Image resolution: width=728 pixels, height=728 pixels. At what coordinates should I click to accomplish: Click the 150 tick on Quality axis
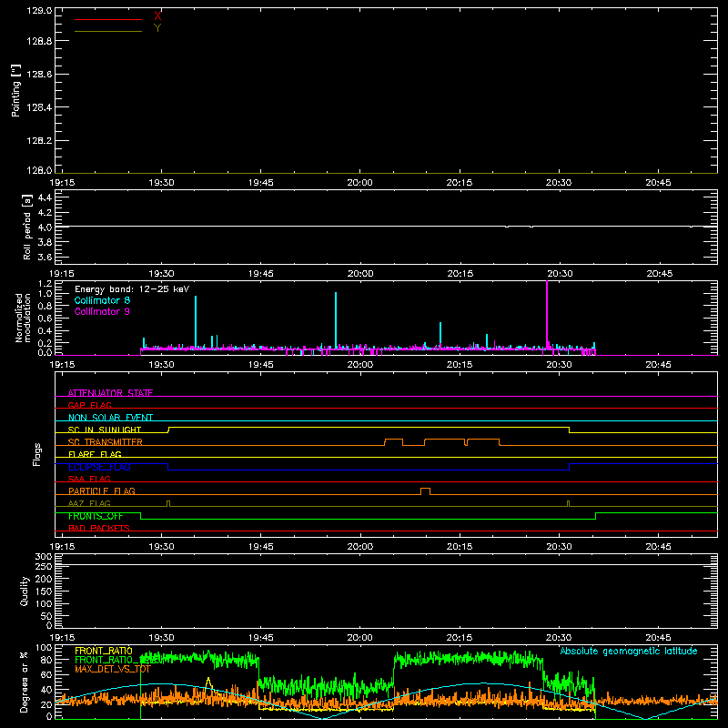[x=43, y=591]
